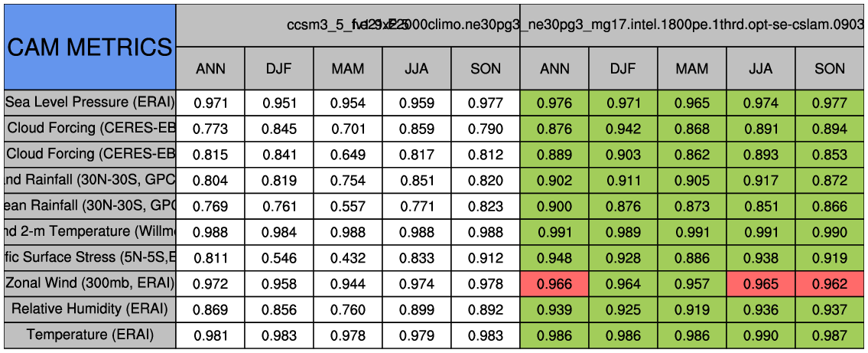Select the red cell showing 0.965
868x353 pixels.
point(760,283)
